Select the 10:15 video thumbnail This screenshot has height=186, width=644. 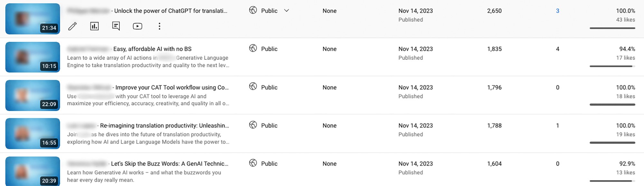pyautogui.click(x=33, y=57)
